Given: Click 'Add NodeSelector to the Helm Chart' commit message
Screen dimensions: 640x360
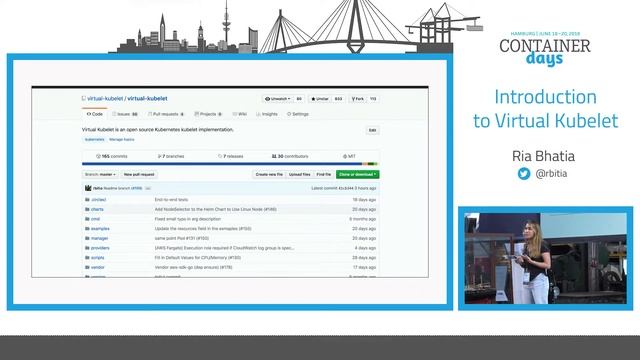Looking at the screenshot, I should [216, 209].
